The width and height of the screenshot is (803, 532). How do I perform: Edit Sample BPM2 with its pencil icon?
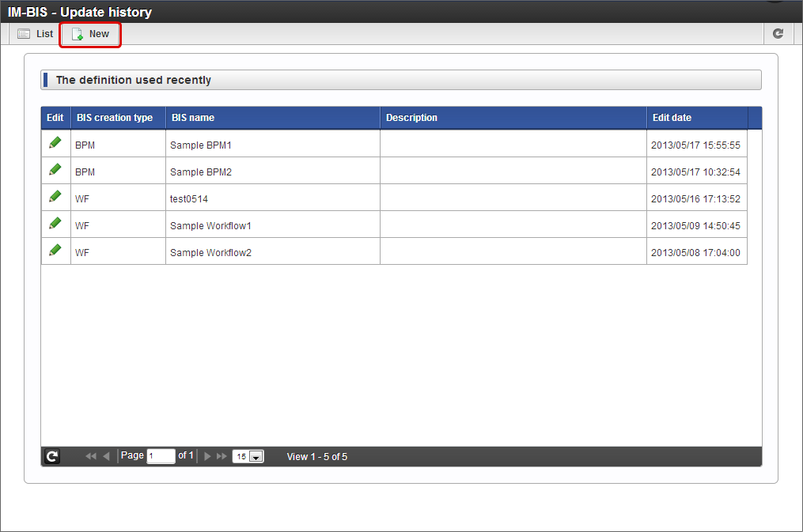(55, 169)
